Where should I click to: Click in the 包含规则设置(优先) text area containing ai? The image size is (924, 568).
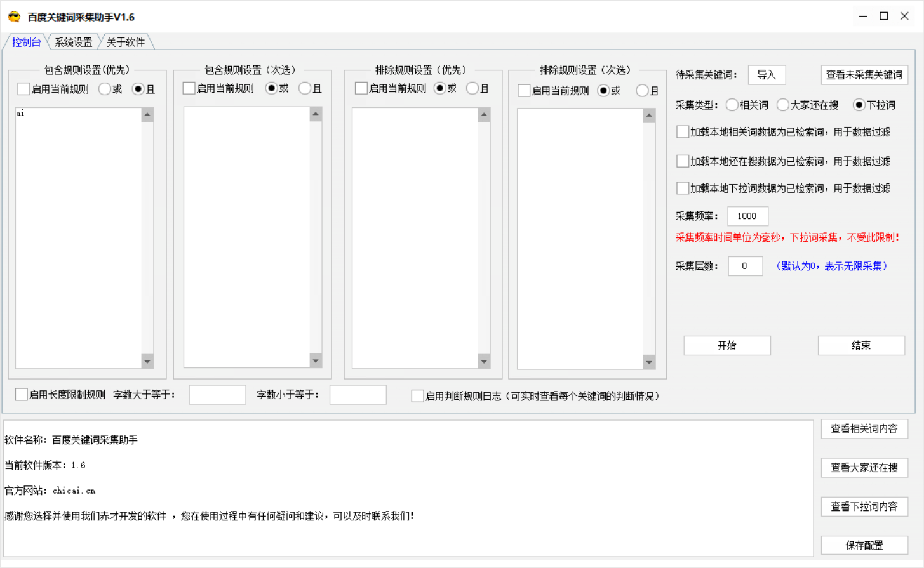(x=78, y=237)
